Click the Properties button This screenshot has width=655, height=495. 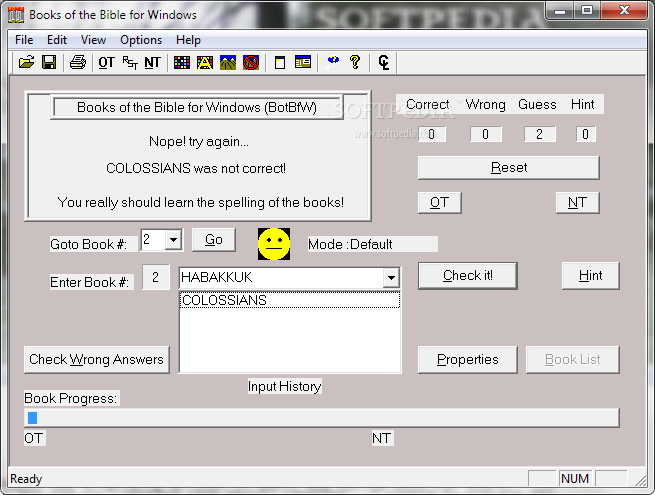coord(468,360)
